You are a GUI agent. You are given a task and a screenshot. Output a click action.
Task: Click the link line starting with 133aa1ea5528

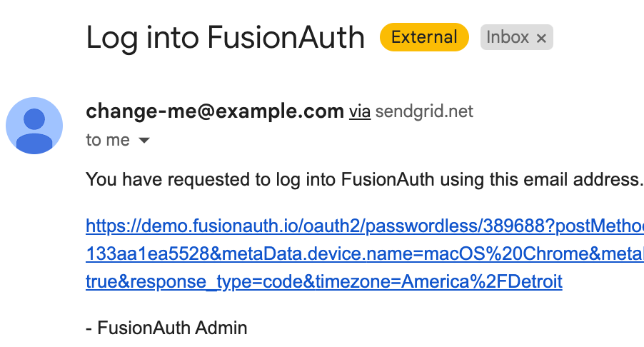(x=365, y=253)
